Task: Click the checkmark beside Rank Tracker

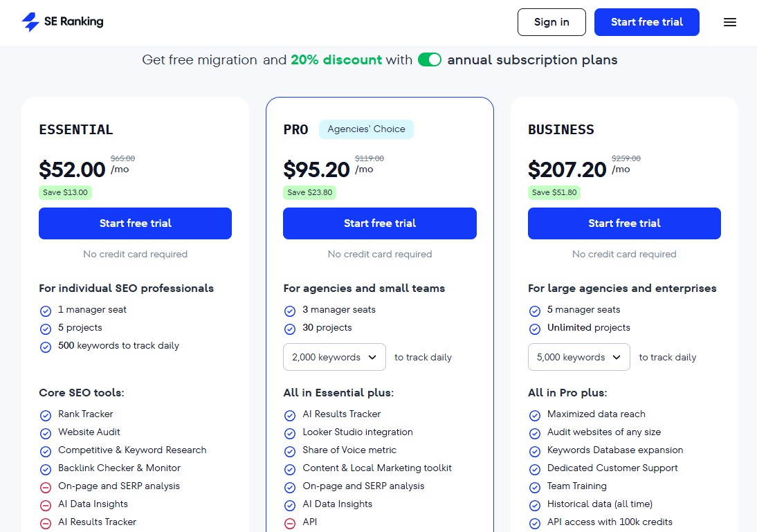Action: tap(46, 414)
